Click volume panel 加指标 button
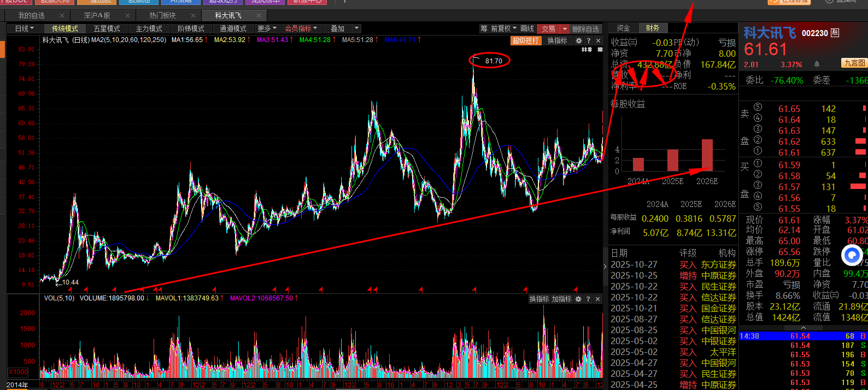Viewport: 868px width, 390px height. pyautogui.click(x=561, y=299)
